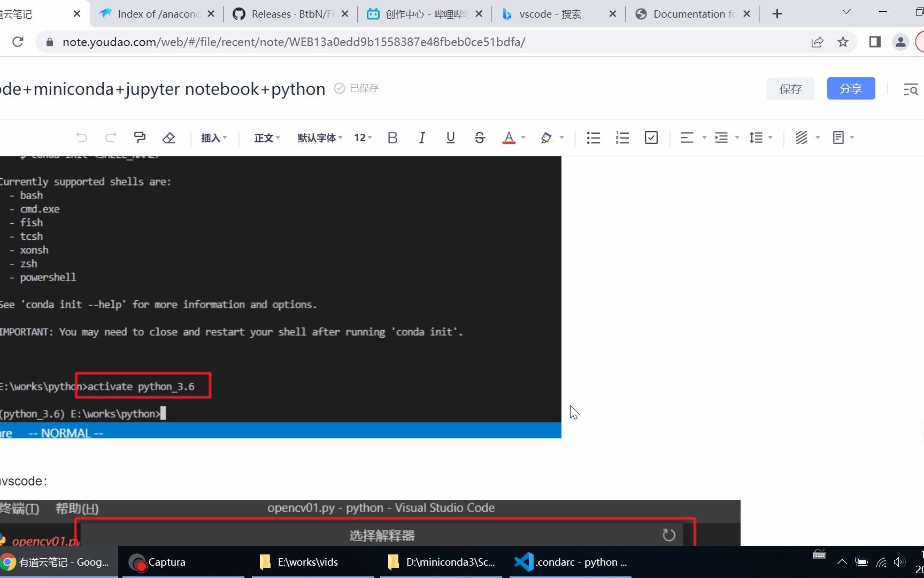Screen dimensions: 924x578
Task: Click the blue 分享 share button
Action: click(x=851, y=88)
